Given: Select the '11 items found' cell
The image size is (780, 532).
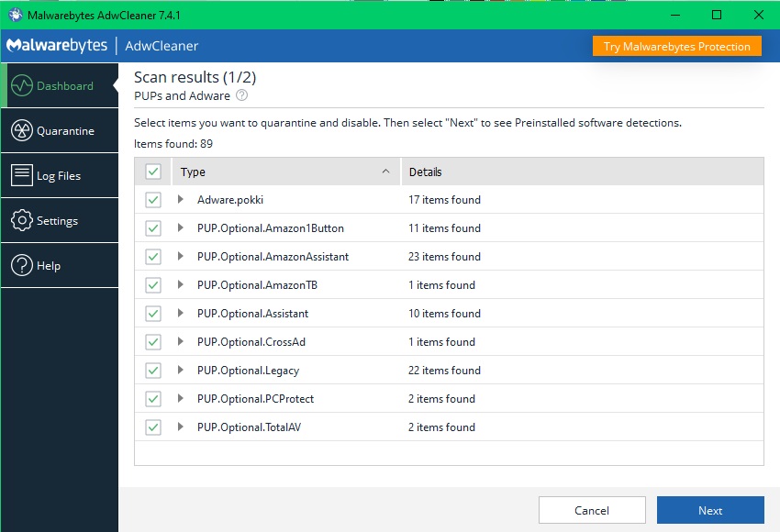Looking at the screenshot, I should tap(445, 228).
